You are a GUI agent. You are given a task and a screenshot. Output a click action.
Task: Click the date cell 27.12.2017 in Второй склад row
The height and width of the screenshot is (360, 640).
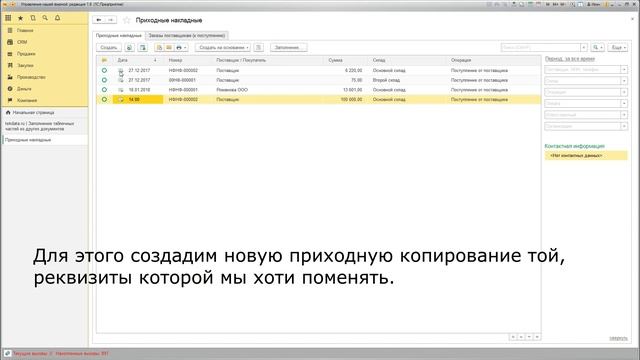coord(139,80)
